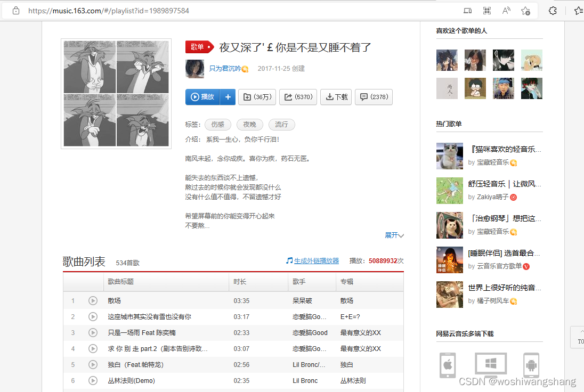Screen dimensions: 584x392
Task: Open hot playlist 世界上很好听的纯音
Action: click(x=504, y=288)
